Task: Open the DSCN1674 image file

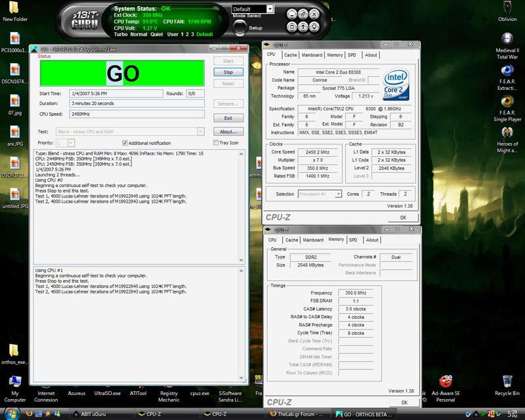Action: pyautogui.click(x=14, y=73)
